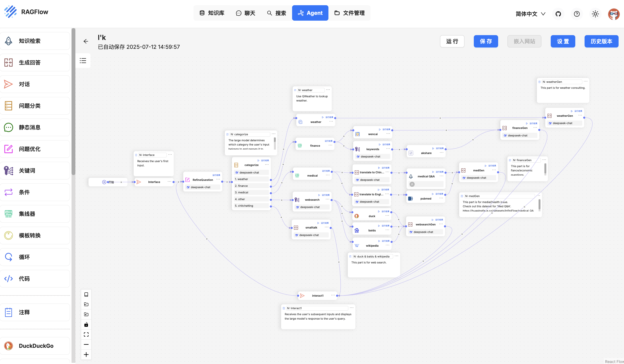Open the help question-mark icon
Screen dimensions: 624x364
577,14
